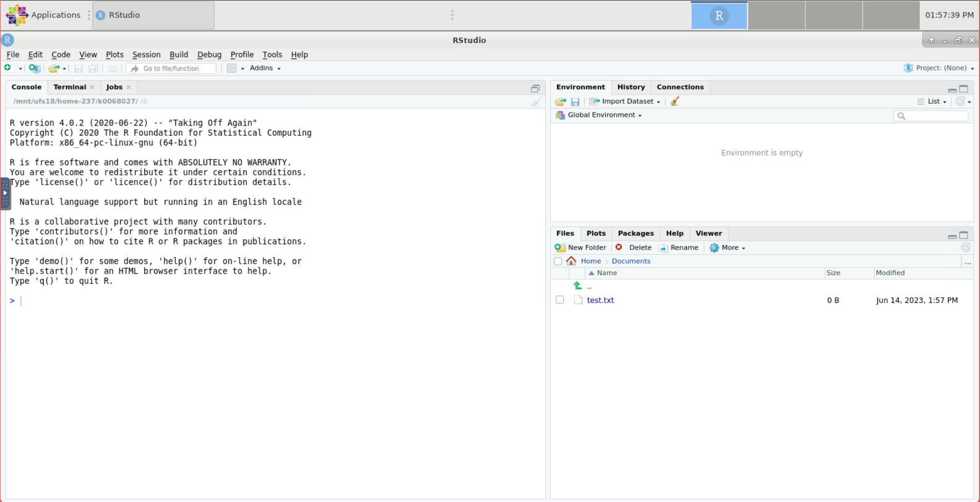Viewport: 980px width, 502px height.
Task: Minimize the Environment pane
Action: tap(952, 89)
